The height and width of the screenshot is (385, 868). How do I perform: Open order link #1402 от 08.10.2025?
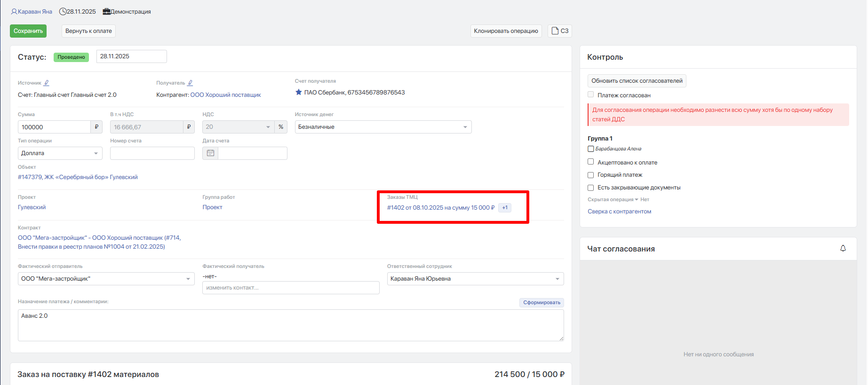click(441, 207)
